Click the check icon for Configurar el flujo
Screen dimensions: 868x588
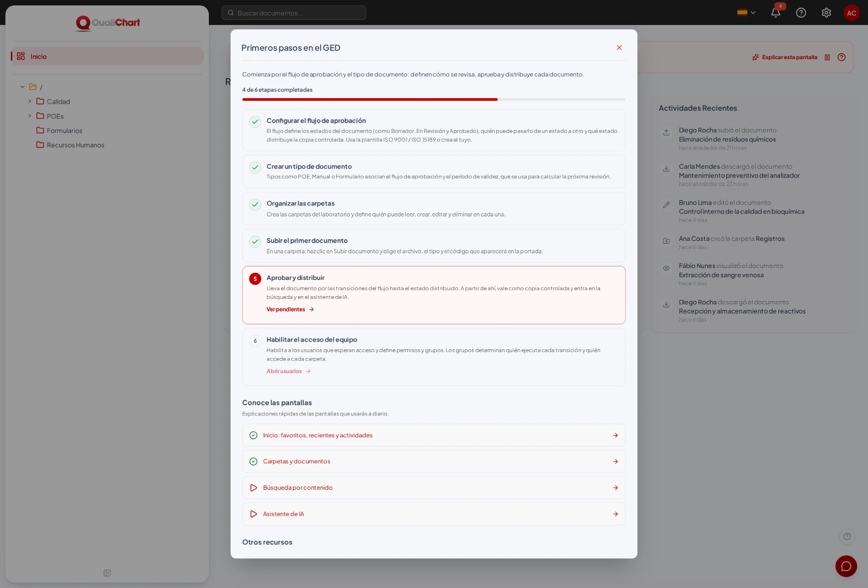click(255, 122)
